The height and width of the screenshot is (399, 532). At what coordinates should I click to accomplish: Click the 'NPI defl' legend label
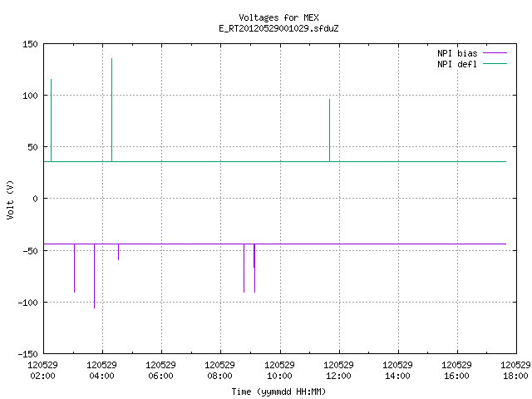pos(457,64)
